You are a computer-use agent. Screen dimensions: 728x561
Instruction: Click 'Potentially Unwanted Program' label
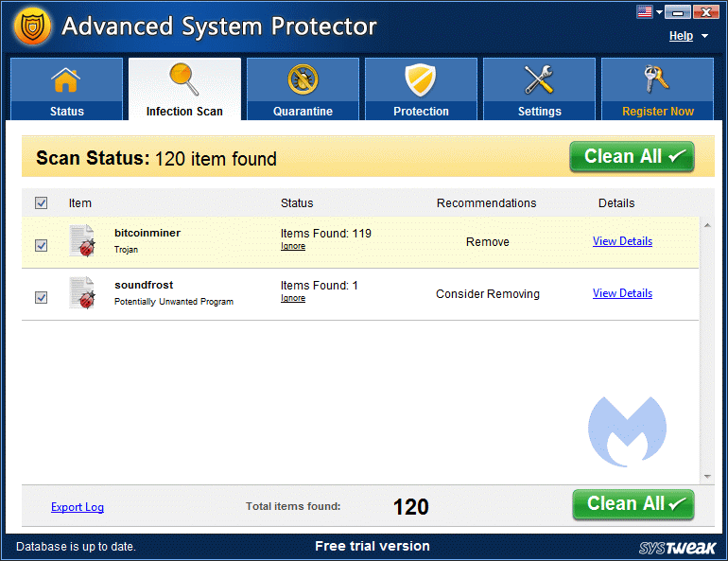click(174, 302)
